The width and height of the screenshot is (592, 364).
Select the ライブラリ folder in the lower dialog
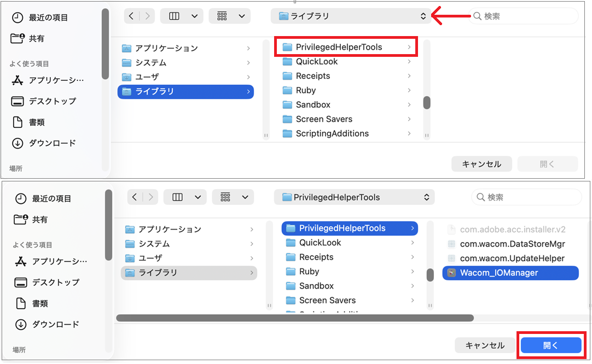(189, 273)
